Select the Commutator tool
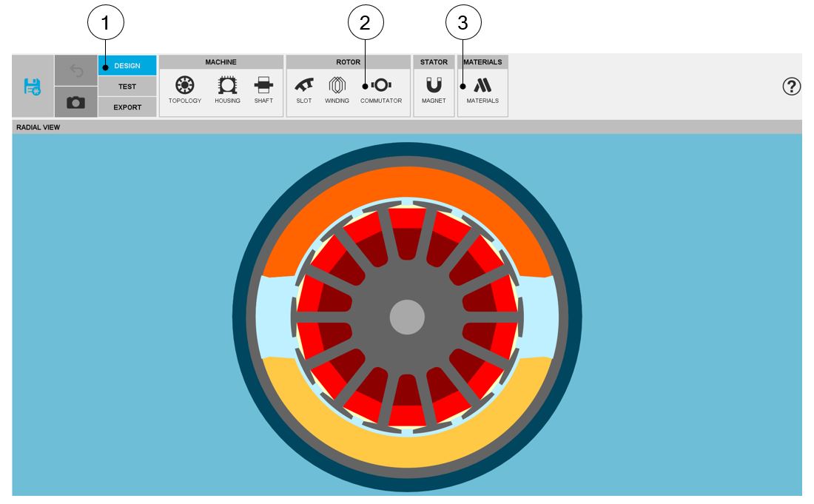The width and height of the screenshot is (814, 504). 381,89
